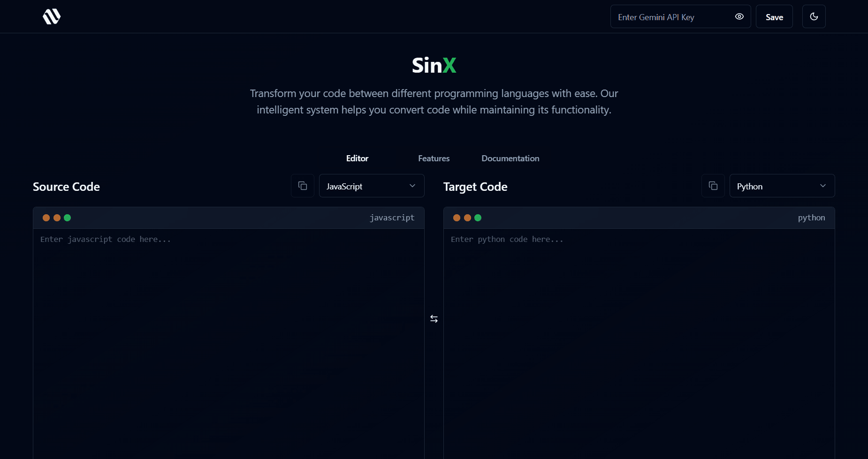
Task: Toggle API key visibility eye icon
Action: (739, 16)
